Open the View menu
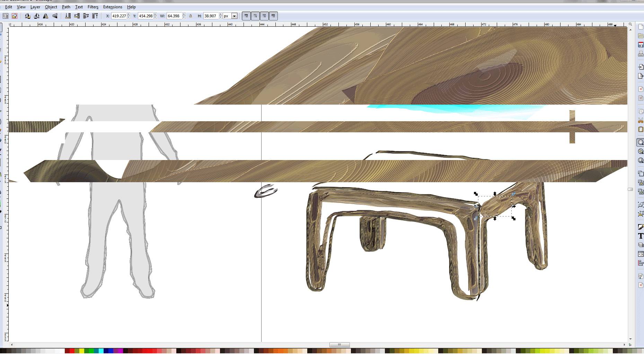Image resolution: width=644 pixels, height=354 pixels. click(21, 7)
